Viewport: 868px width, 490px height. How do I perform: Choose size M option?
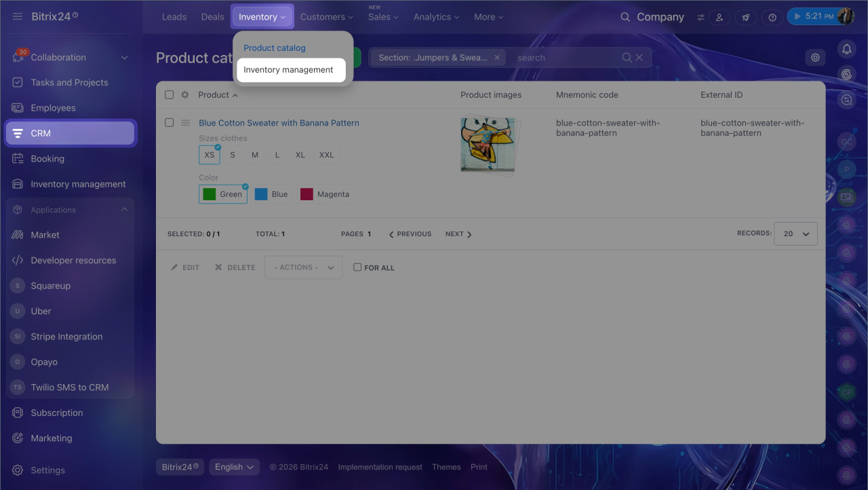[255, 155]
